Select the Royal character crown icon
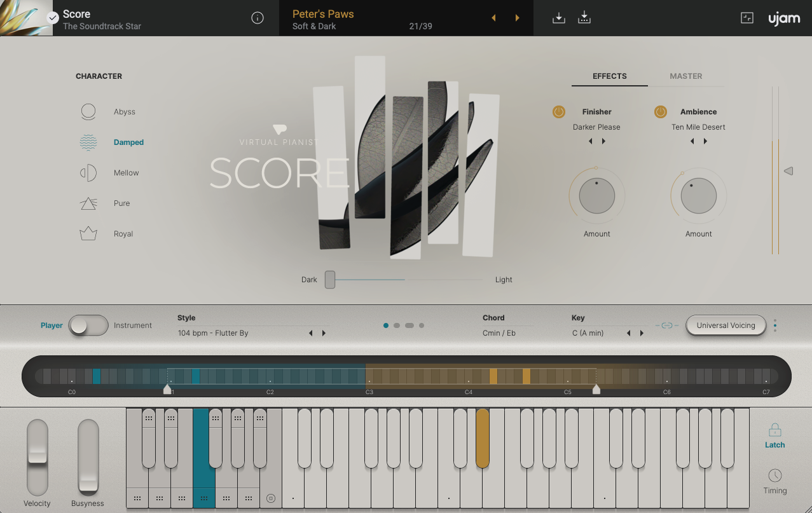 click(x=88, y=234)
